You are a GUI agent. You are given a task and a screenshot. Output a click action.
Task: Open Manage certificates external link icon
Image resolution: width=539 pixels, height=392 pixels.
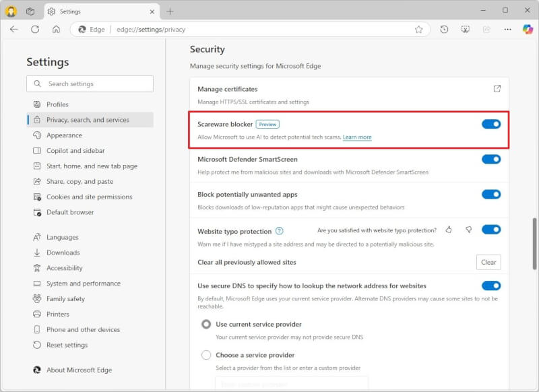pyautogui.click(x=497, y=89)
